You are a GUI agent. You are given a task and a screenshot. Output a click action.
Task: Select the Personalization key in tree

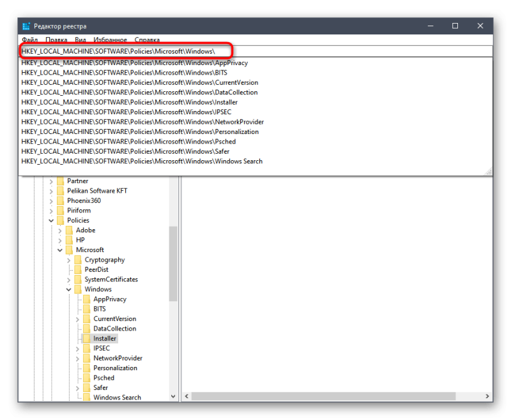[116, 368]
